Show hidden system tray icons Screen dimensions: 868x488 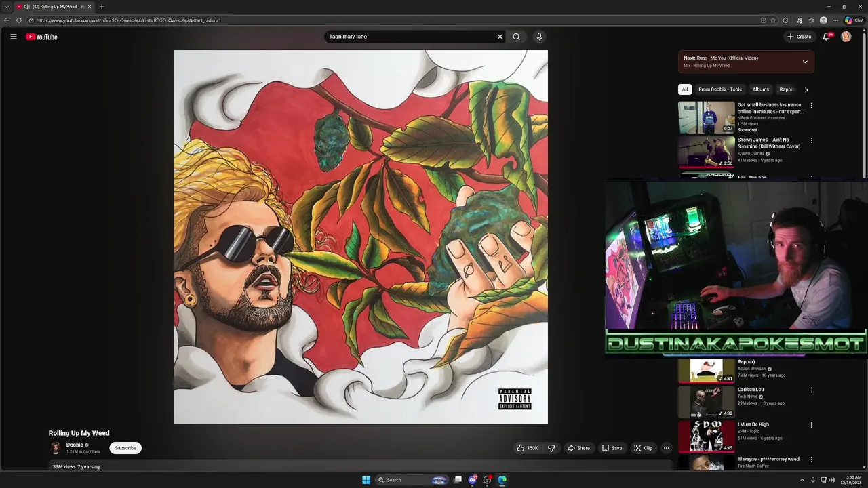[x=802, y=480]
